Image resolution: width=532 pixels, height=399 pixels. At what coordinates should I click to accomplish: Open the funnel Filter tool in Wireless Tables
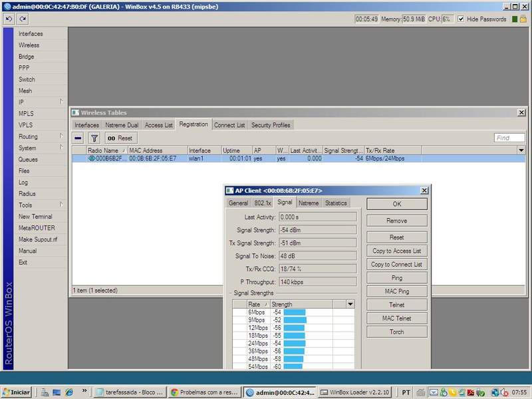[94, 138]
